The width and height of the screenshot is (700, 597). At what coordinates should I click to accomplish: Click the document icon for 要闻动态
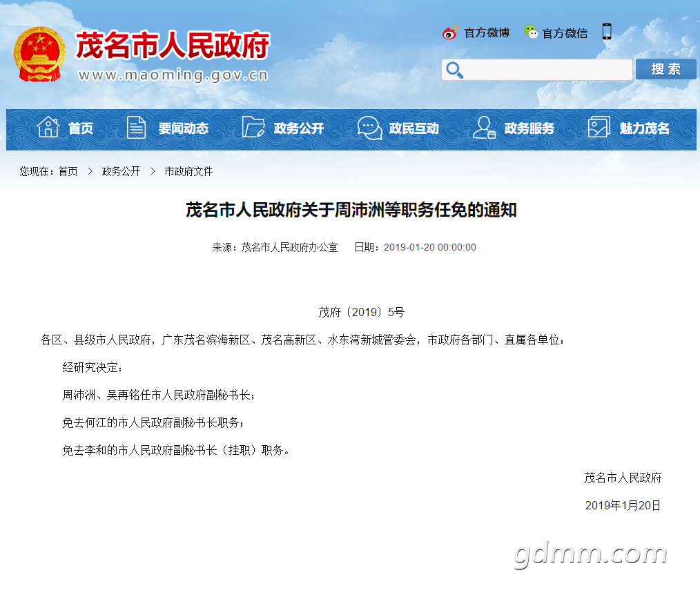[136, 127]
